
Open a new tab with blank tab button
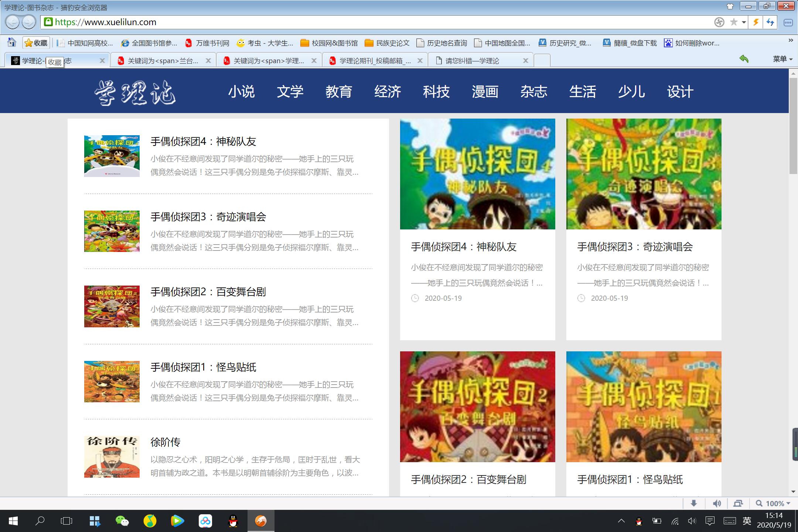[542, 60]
